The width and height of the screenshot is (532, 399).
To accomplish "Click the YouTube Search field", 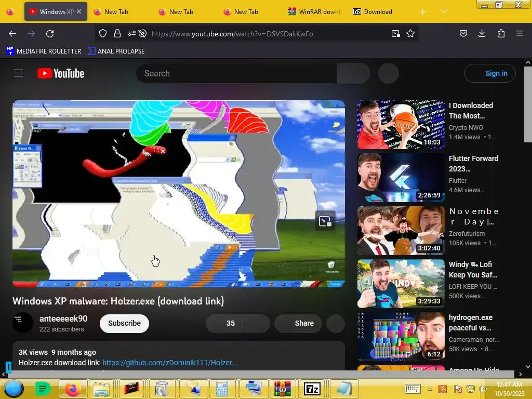I will [x=236, y=73].
